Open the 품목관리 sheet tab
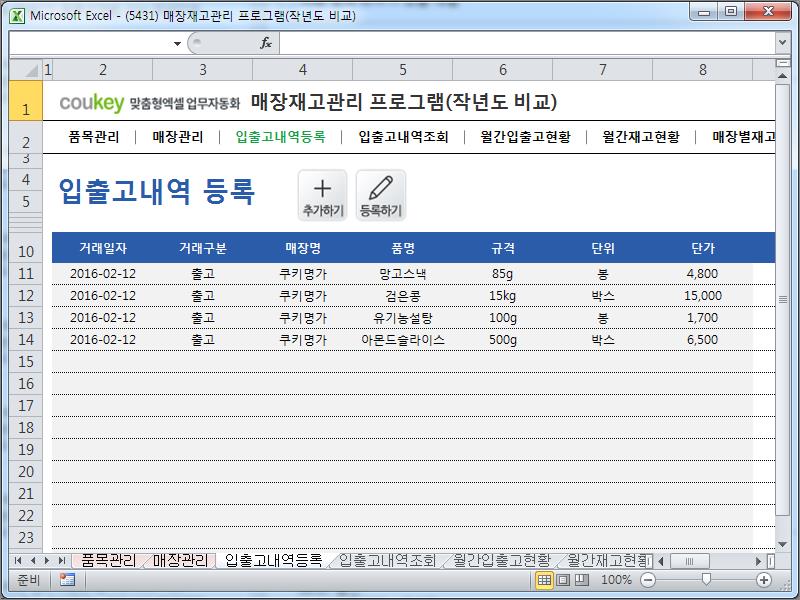 108,560
